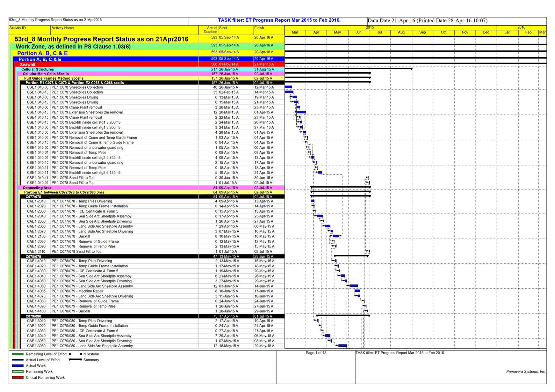This screenshot has width=555, height=392.
Task: Select the Aug month on timescale
Action: tap(401, 32)
